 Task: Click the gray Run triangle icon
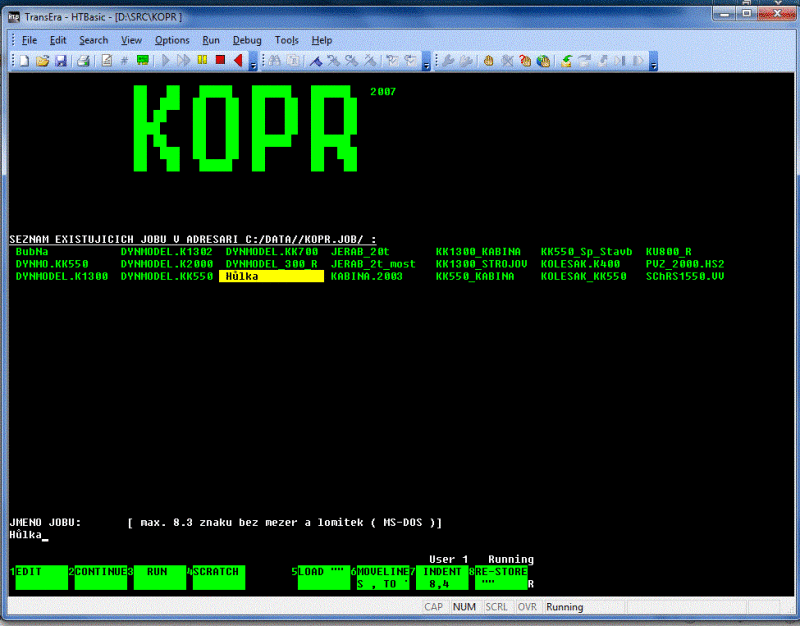click(165, 61)
